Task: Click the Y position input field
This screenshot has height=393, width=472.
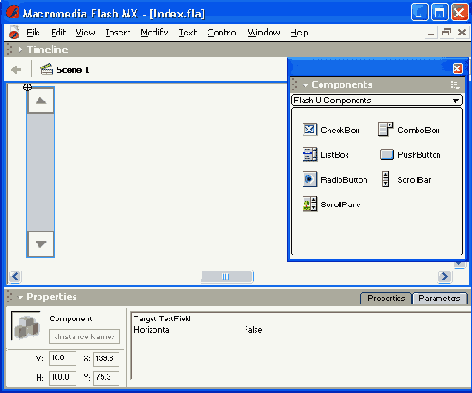Action: [x=106, y=378]
